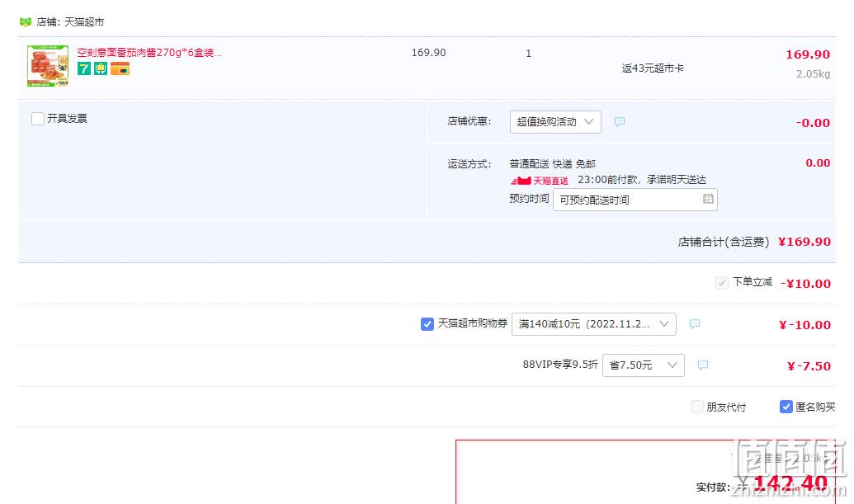The width and height of the screenshot is (854, 504).
Task: Tick the 开具发票 invoice checkbox
Action: (x=38, y=119)
